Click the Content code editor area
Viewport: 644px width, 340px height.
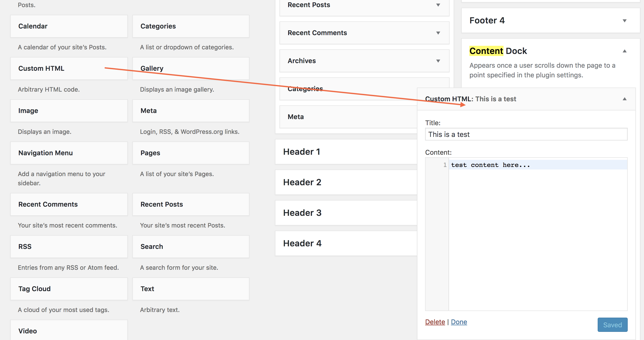click(535, 204)
